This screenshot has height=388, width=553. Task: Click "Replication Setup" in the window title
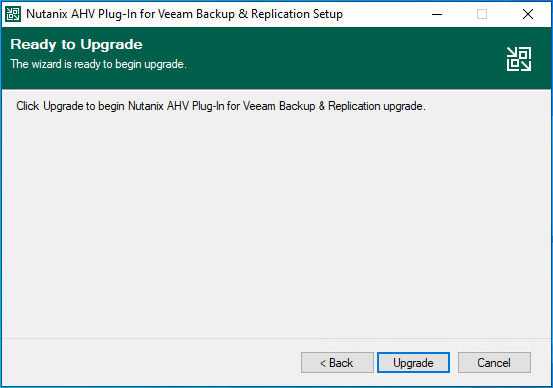point(297,14)
